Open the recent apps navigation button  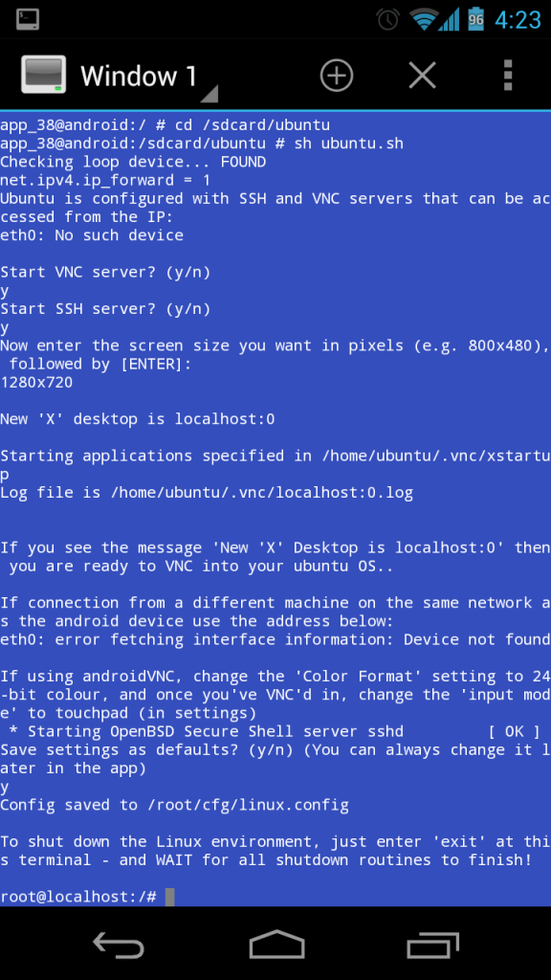click(x=433, y=945)
